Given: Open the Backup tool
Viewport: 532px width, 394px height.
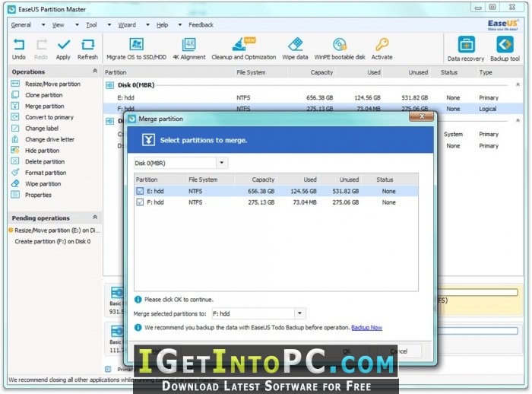Looking at the screenshot, I should click(x=505, y=49).
